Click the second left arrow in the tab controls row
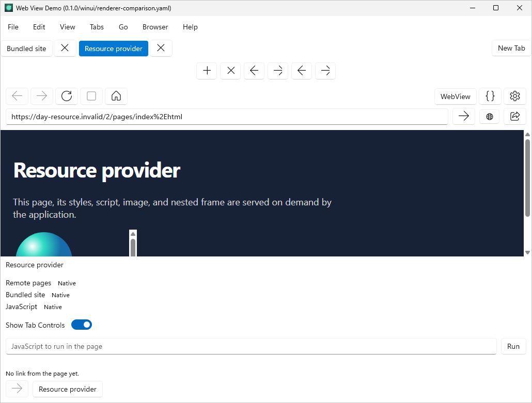The height and width of the screenshot is (403, 532). point(302,71)
